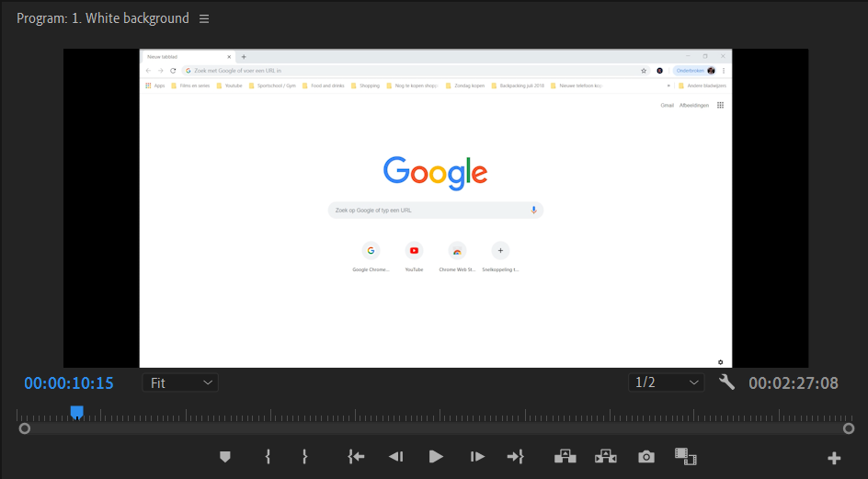
Task: Open the Backpacking juli 2018 bookmark folder
Action: 518,86
